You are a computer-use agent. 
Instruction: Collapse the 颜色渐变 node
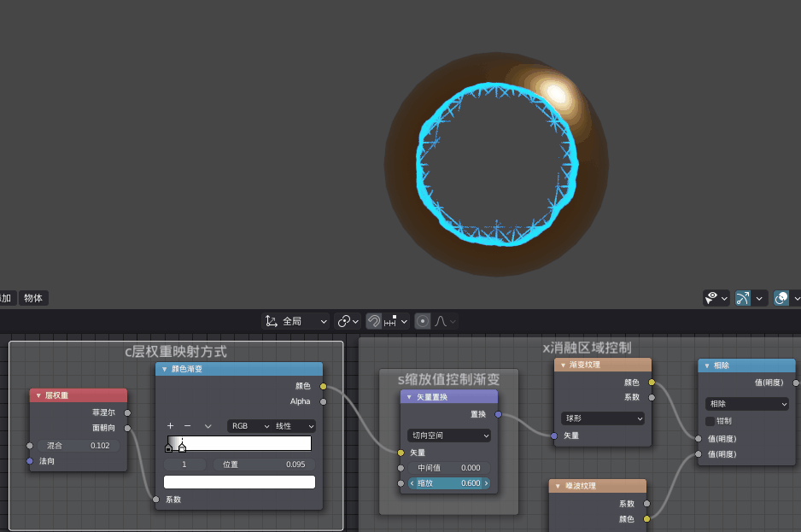coord(164,369)
